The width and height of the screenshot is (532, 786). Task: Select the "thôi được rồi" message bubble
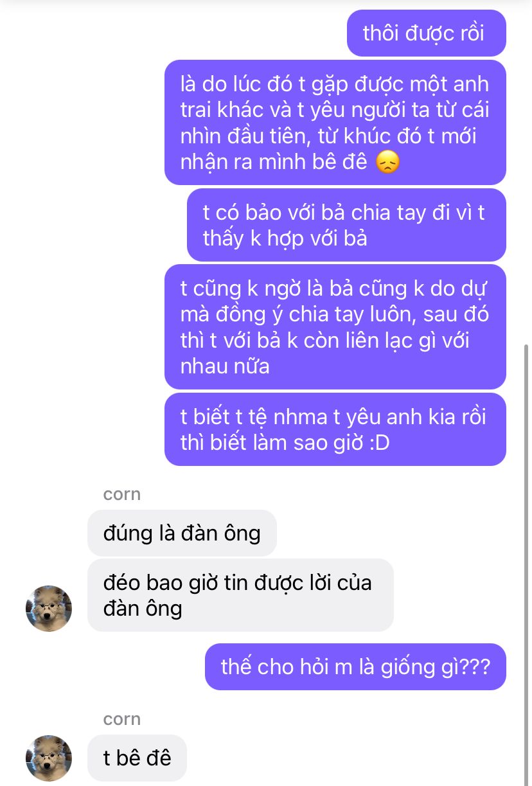pos(427,33)
